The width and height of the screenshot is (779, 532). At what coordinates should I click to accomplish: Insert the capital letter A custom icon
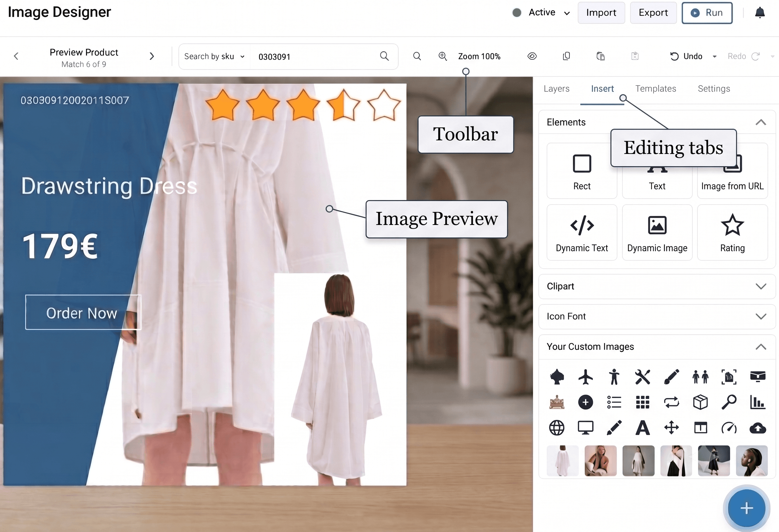[642, 428]
